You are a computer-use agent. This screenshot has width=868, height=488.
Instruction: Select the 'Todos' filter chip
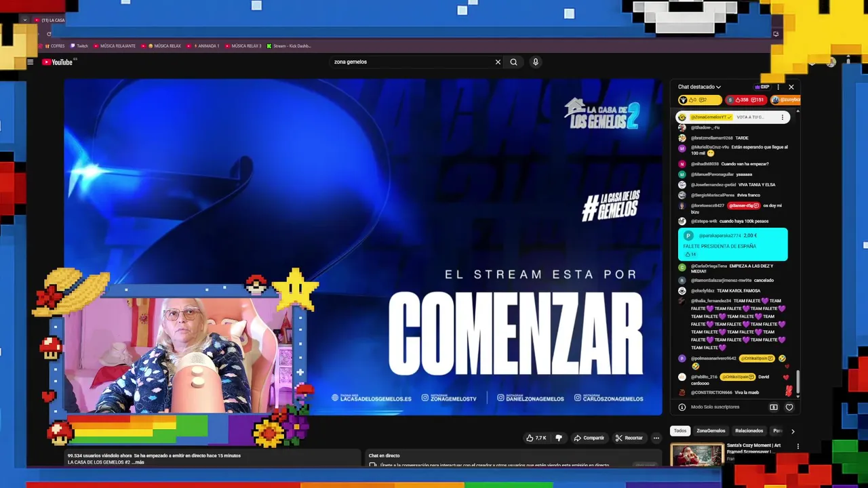click(x=680, y=430)
